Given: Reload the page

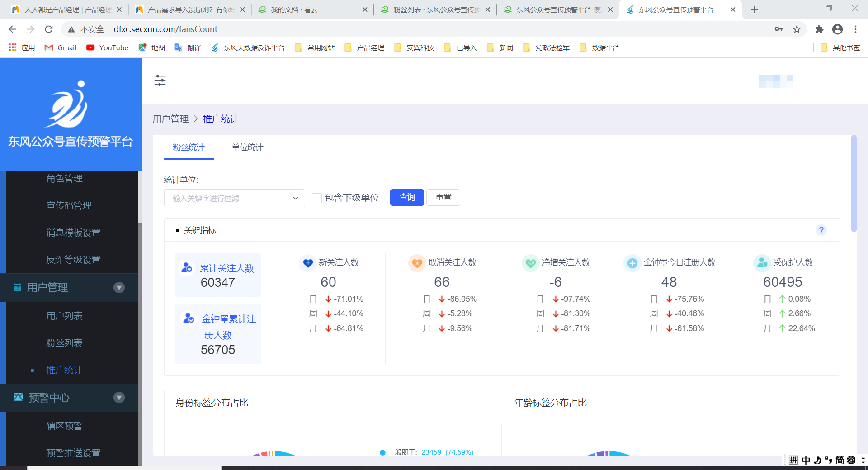Looking at the screenshot, I should [49, 29].
